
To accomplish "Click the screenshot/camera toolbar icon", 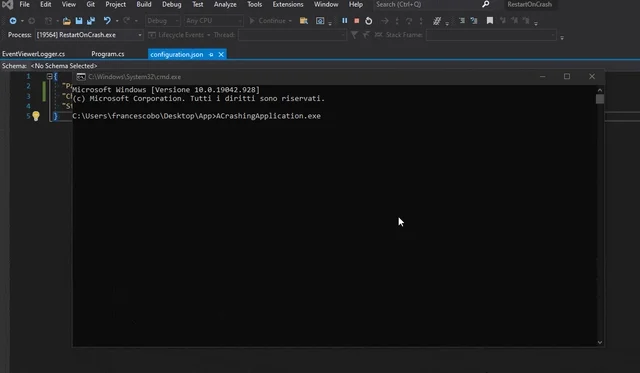I will click(320, 21).
